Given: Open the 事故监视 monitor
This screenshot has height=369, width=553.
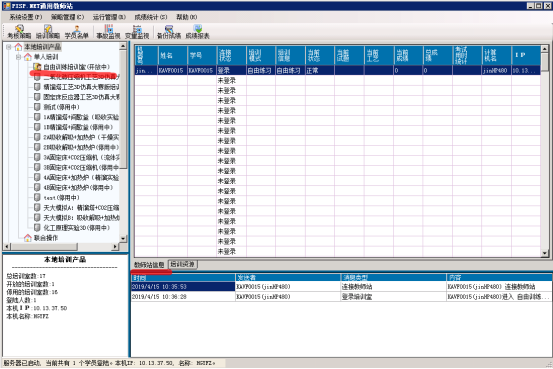Looking at the screenshot, I should pos(108,32).
